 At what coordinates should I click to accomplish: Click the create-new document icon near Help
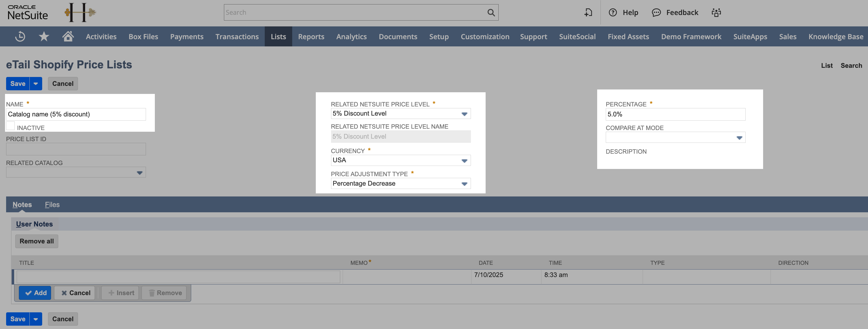588,13
